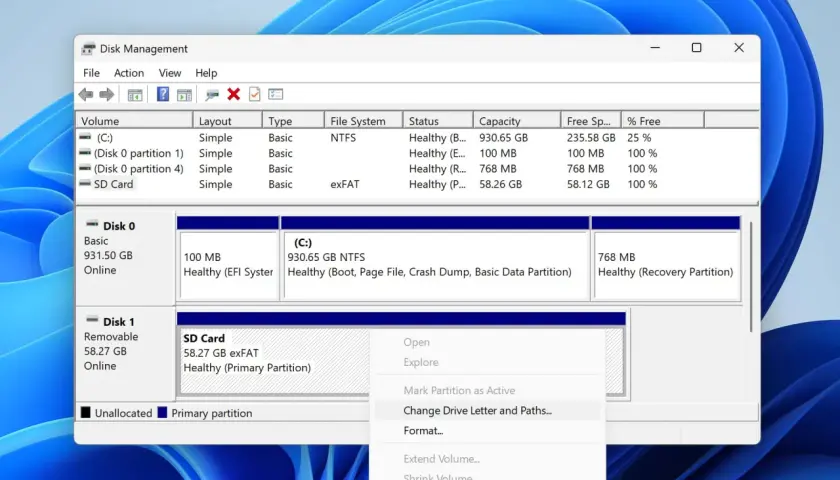Click the greyed Open context menu entry
The width and height of the screenshot is (840, 480).
[487, 342]
